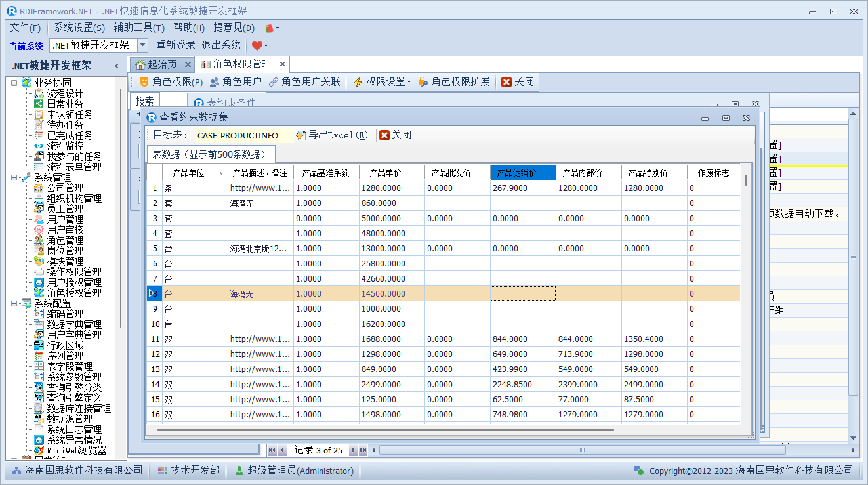This screenshot has width=868, height=485.
Task: Collapse the 系统管理 tree node
Action: click(14, 177)
